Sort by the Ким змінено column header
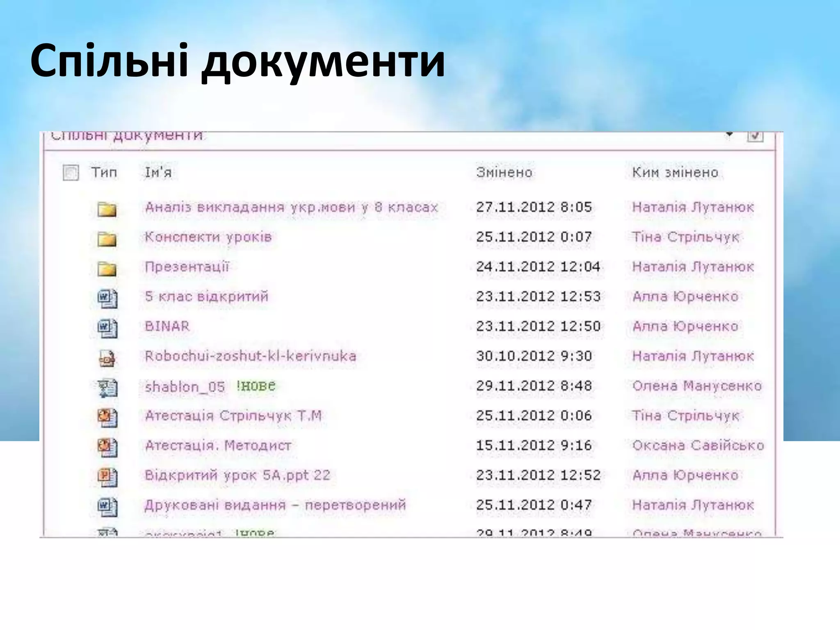Viewport: 840px width, 630px height. click(675, 172)
